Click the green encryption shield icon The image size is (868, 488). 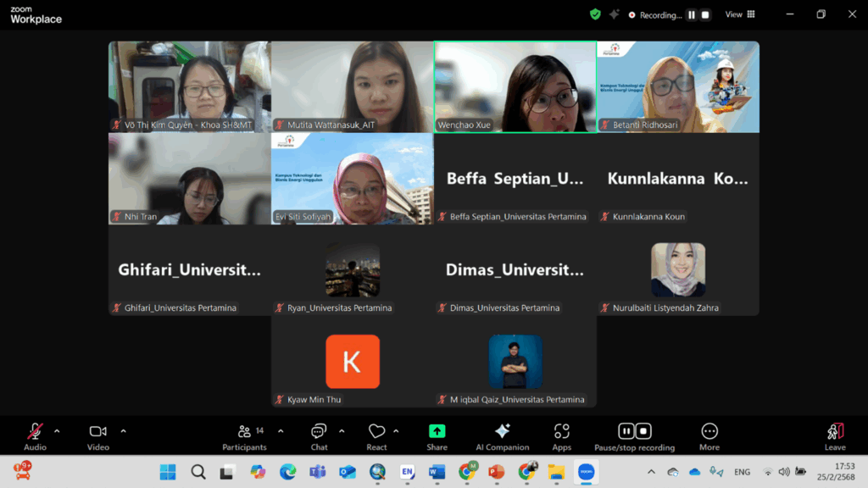click(595, 14)
